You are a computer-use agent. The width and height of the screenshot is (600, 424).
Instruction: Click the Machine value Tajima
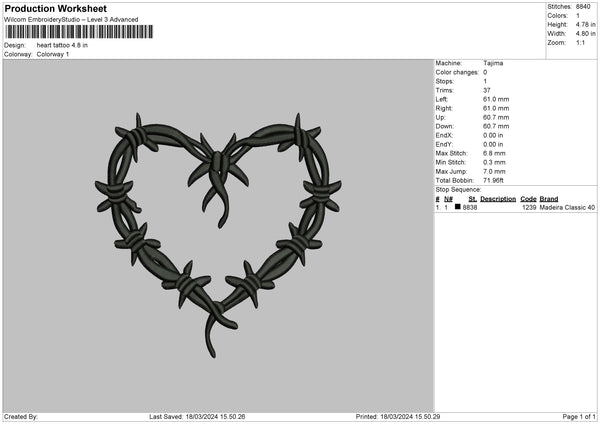pyautogui.click(x=492, y=63)
